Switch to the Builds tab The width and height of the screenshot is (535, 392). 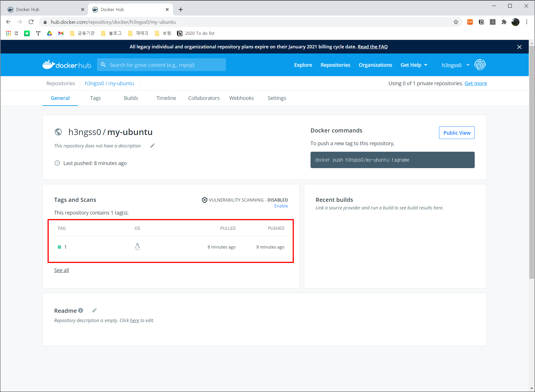(x=131, y=98)
